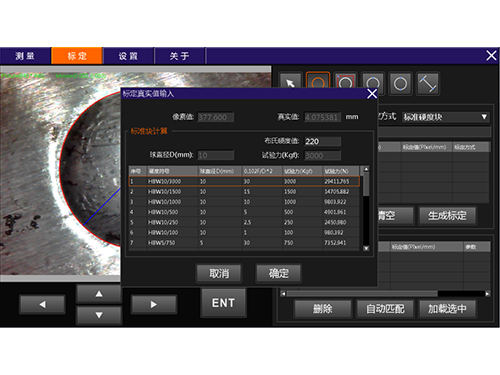Select the circle-in-square frame tool
Viewport: 500px width, 375px height.
point(345,83)
